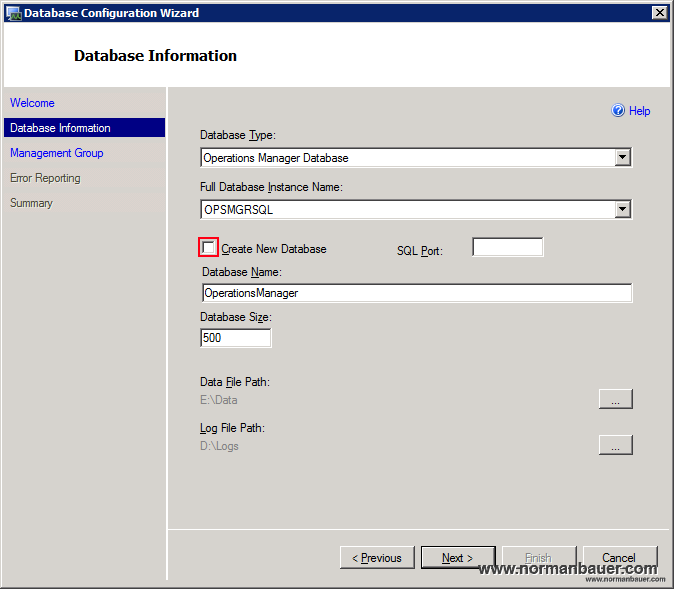
Task: Browse for the Data File Path
Action: [615, 399]
